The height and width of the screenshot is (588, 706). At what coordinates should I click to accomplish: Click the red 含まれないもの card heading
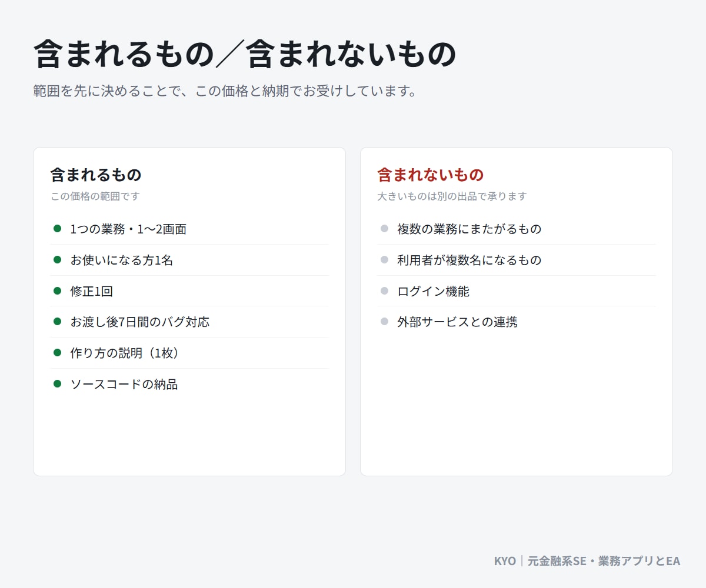click(x=430, y=175)
